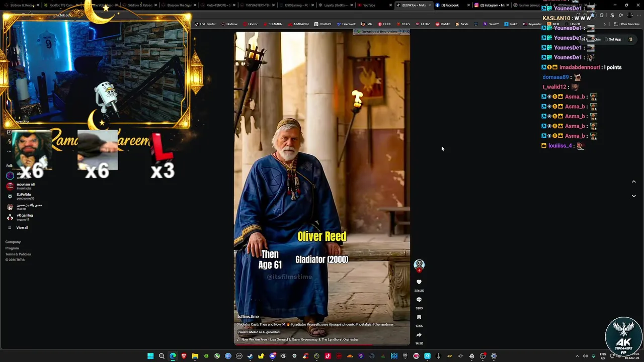Like the TikTok video with the heart icon
The image size is (644, 362).
coord(419,282)
